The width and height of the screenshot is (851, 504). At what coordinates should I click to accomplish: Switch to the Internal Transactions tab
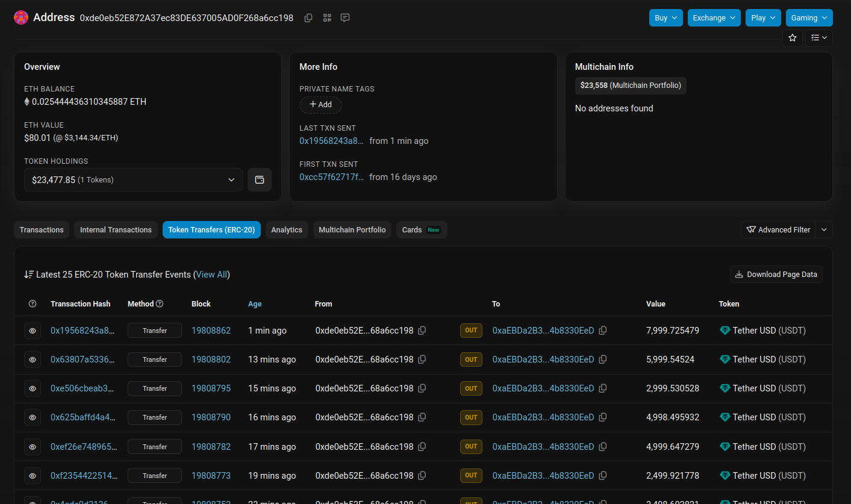click(x=116, y=230)
